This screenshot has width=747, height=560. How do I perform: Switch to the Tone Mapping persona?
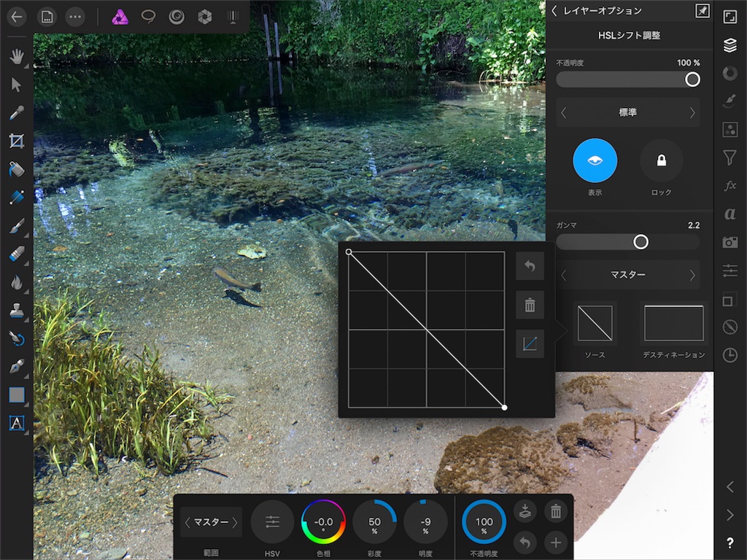coord(233,17)
